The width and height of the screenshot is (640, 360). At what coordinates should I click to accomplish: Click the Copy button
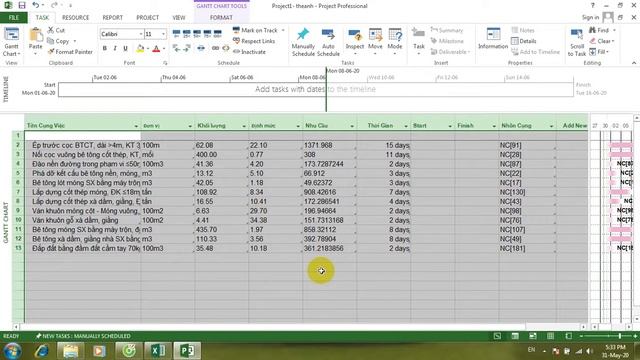click(x=58, y=41)
